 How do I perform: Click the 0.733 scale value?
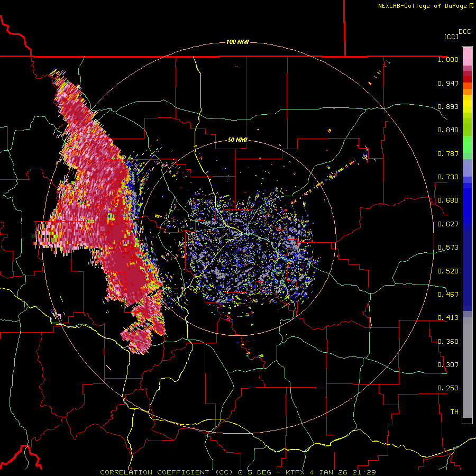pyautogui.click(x=448, y=177)
